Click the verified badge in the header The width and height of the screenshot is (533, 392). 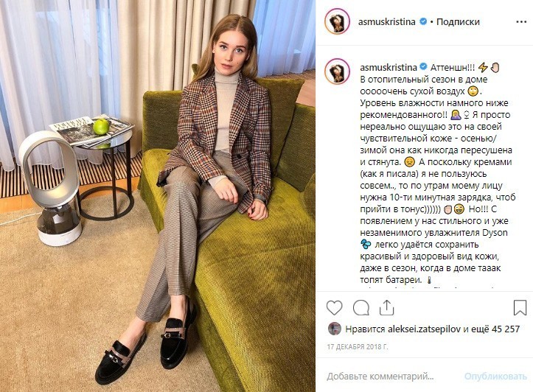(423, 22)
